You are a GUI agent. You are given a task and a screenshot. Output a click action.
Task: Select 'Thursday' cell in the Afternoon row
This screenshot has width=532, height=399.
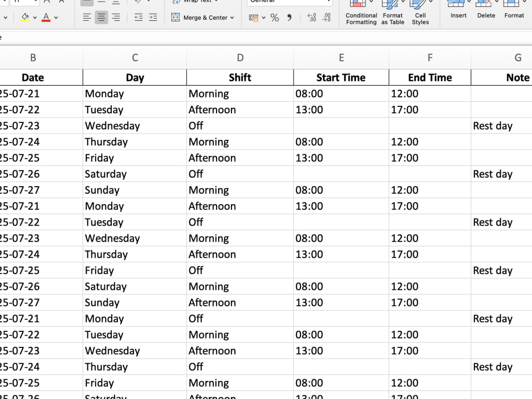click(x=135, y=254)
